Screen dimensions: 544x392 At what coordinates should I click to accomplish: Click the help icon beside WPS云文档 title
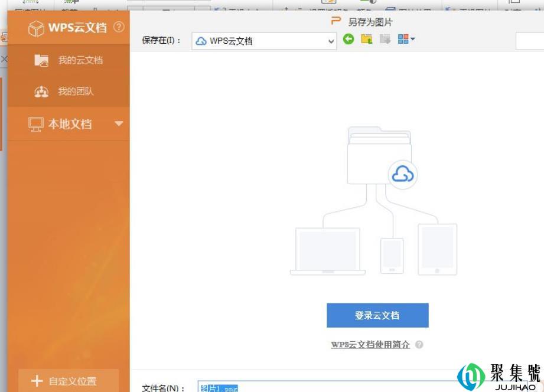click(119, 27)
